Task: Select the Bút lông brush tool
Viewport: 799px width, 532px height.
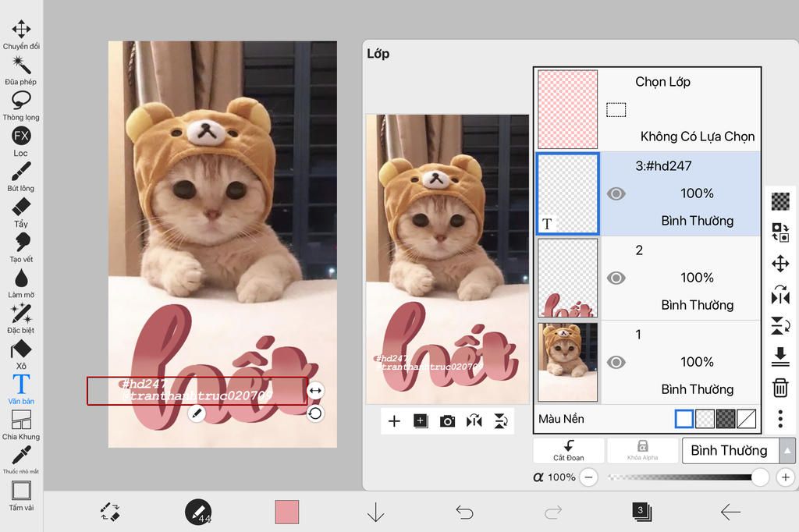Action: (x=21, y=177)
